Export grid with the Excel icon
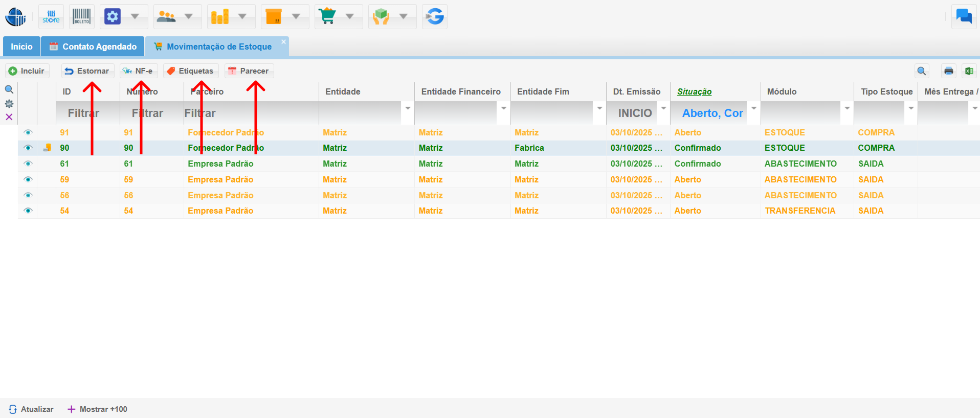The width and height of the screenshot is (980, 418). [969, 71]
